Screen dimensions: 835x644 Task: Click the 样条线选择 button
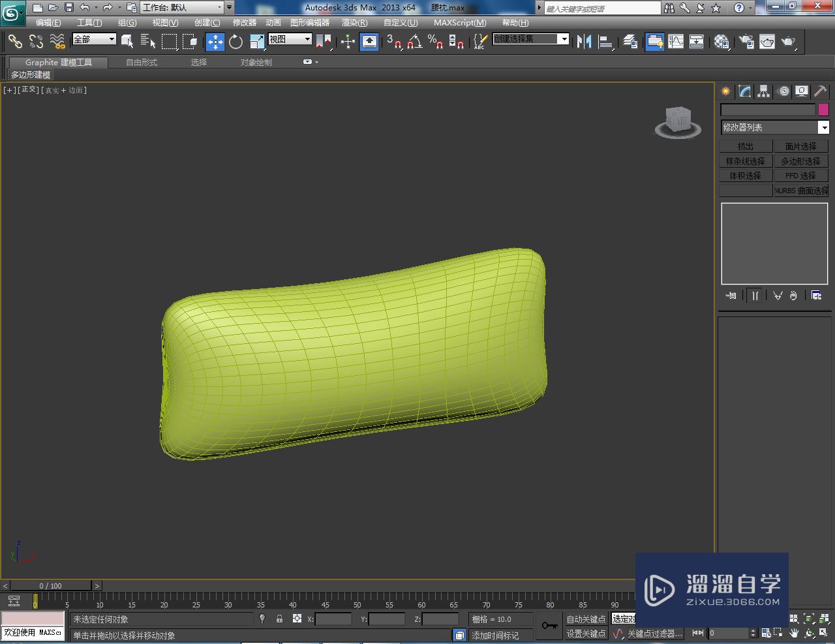tap(746, 161)
